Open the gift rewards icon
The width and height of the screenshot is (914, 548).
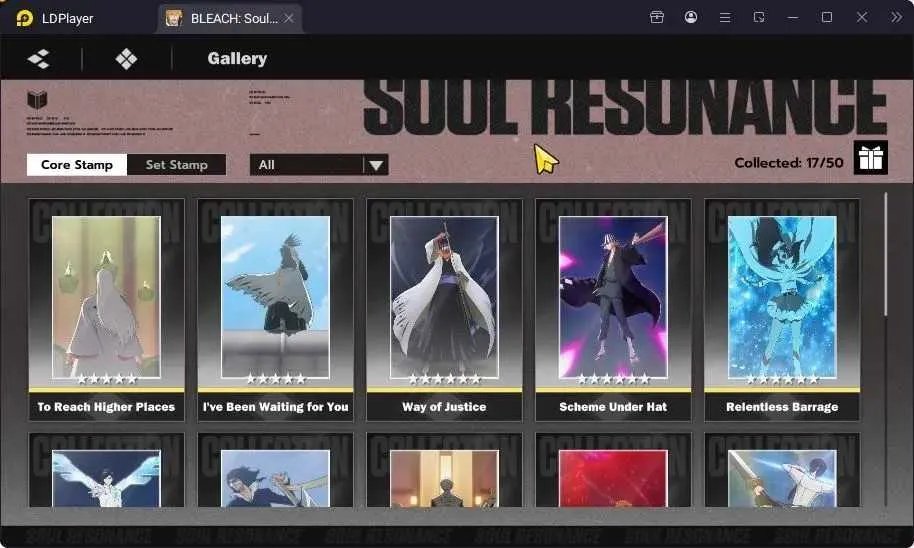pyautogui.click(x=870, y=157)
